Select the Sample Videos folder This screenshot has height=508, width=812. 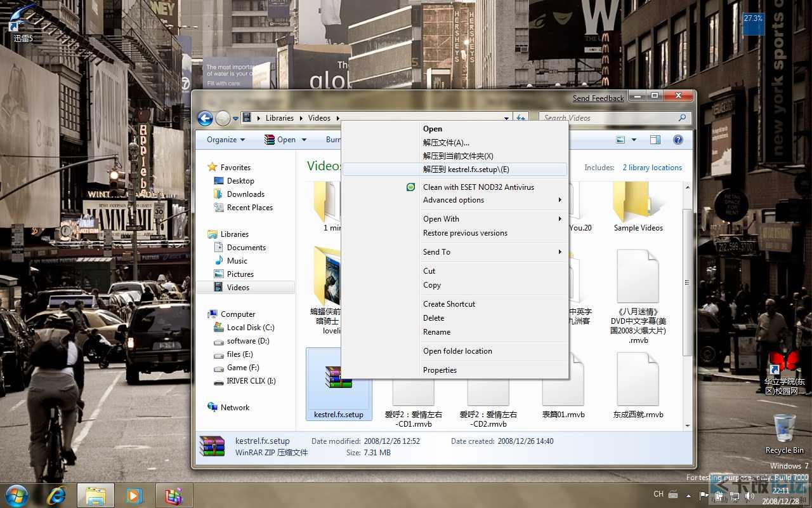click(638, 206)
